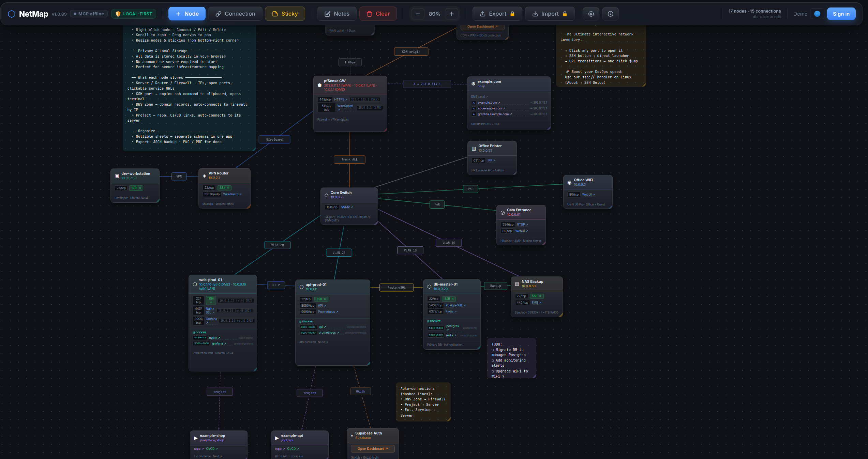Click the web-prod-01 server icon

coord(195,284)
